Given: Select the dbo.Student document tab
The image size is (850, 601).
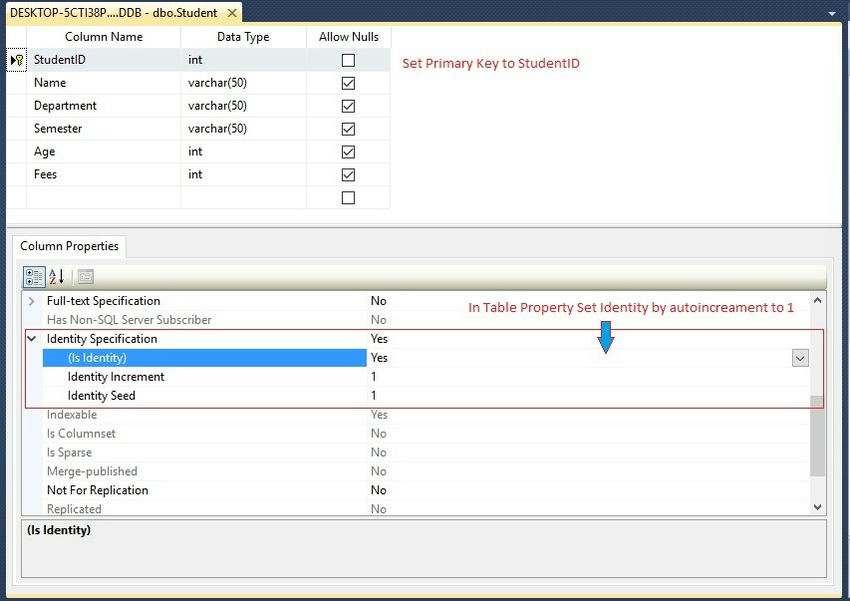Looking at the screenshot, I should (113, 13).
